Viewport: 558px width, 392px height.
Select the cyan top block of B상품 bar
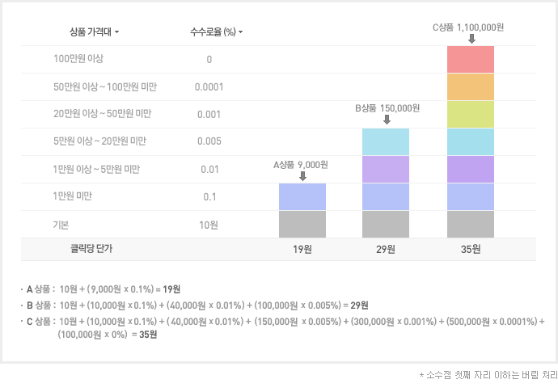pos(387,141)
